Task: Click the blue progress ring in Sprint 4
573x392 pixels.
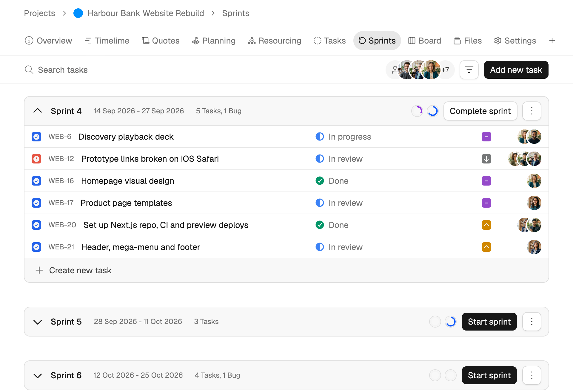Action: (x=432, y=111)
